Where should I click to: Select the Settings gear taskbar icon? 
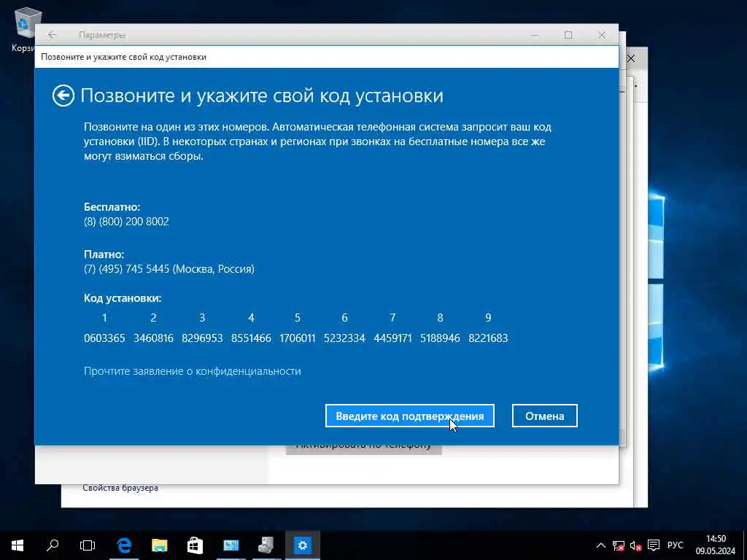[x=303, y=545]
